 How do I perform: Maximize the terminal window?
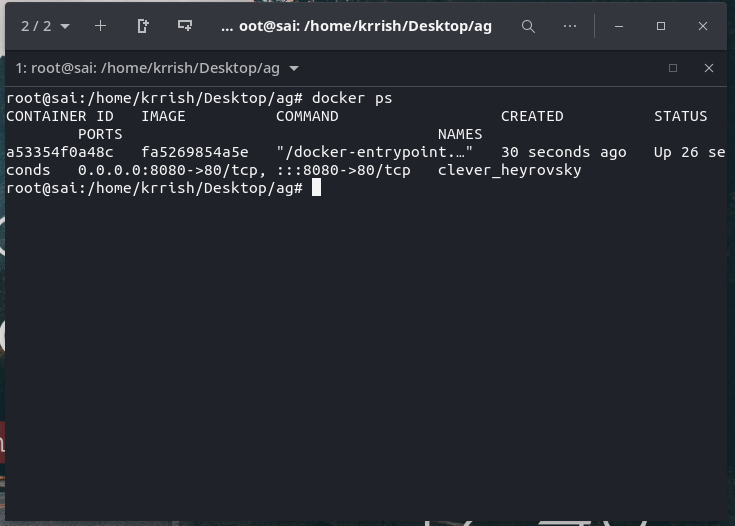(661, 26)
